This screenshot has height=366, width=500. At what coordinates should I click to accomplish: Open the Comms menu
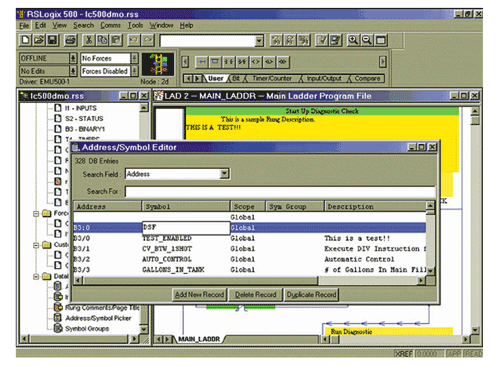[x=110, y=25]
